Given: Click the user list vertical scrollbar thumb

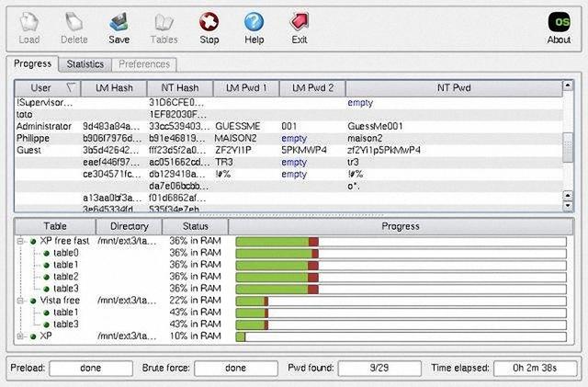Looking at the screenshot, I should click(x=568, y=147).
